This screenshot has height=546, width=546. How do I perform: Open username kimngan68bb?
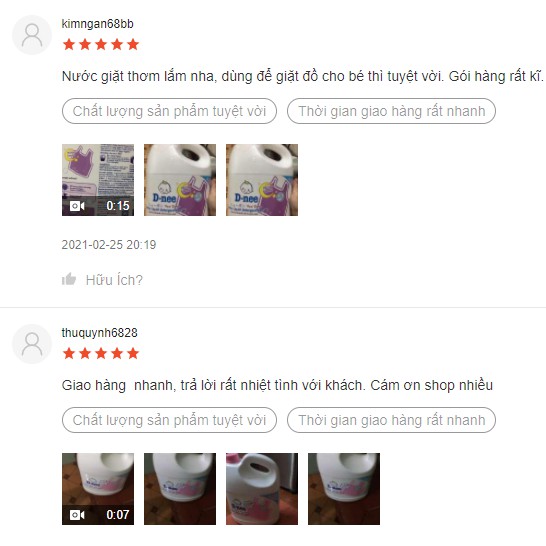[98, 24]
